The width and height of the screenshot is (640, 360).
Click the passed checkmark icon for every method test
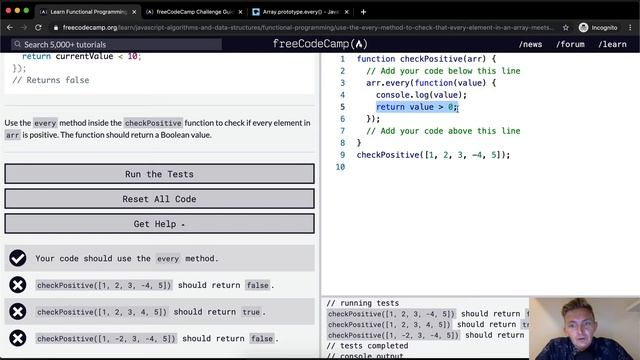(x=18, y=258)
